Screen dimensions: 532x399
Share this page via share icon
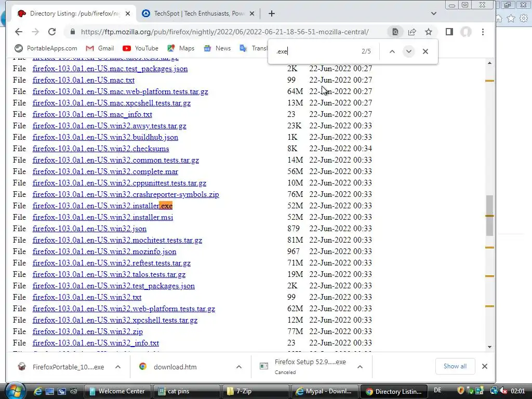[x=412, y=32]
